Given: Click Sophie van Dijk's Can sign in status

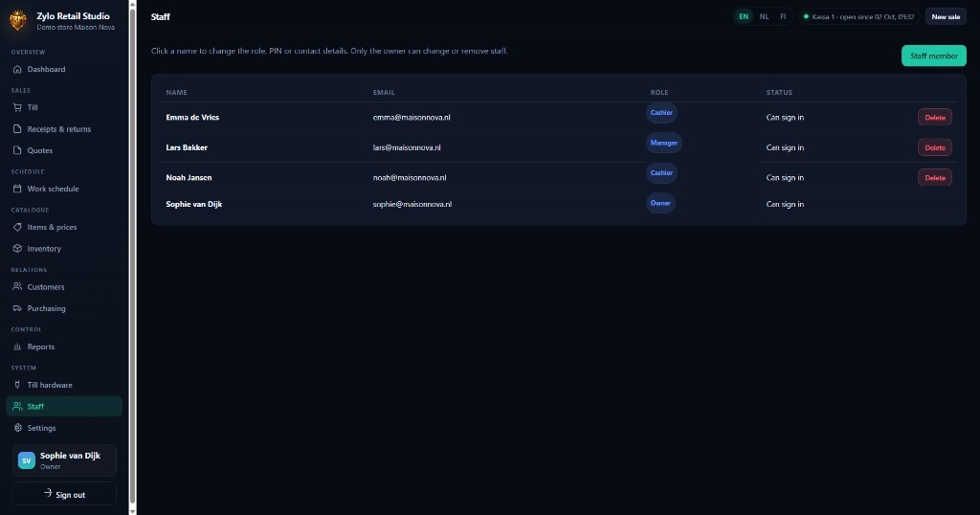Looking at the screenshot, I should [785, 205].
